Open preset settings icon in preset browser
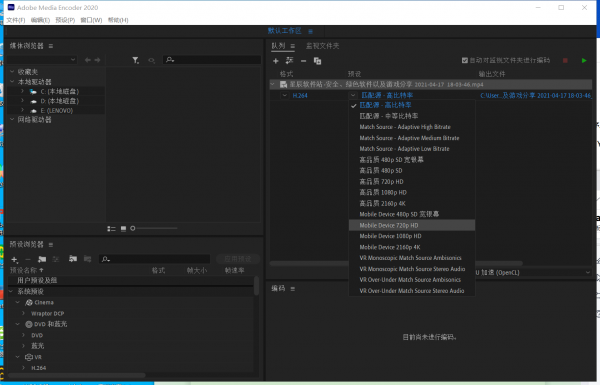Viewport: 600px width, 385px height. [x=56, y=259]
